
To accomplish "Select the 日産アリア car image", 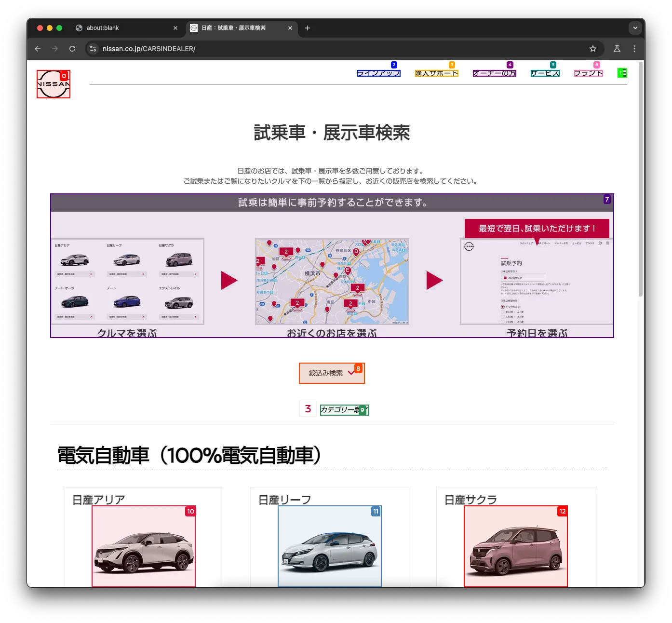I will tap(144, 546).
